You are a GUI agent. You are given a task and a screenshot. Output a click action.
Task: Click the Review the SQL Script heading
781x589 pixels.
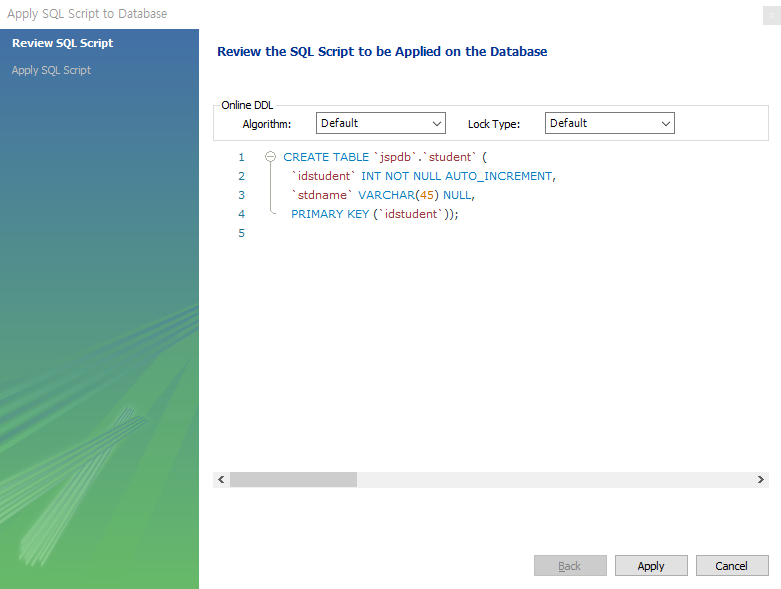(382, 51)
